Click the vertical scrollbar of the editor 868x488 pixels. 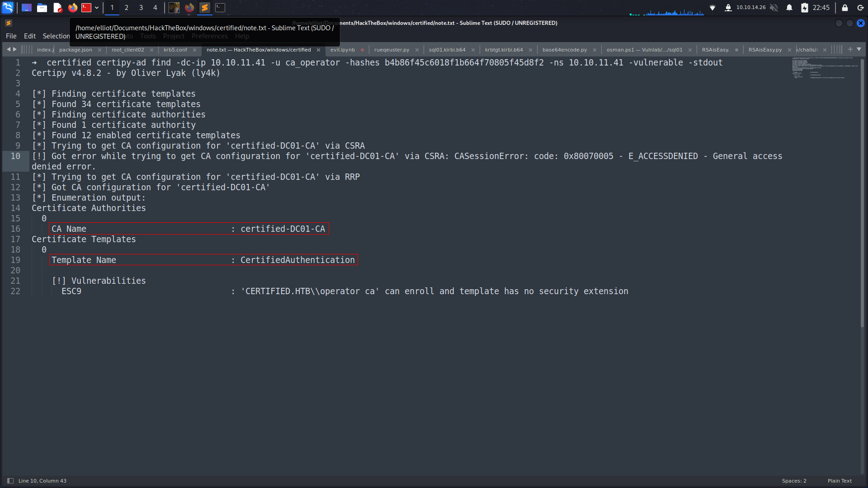[862, 192]
